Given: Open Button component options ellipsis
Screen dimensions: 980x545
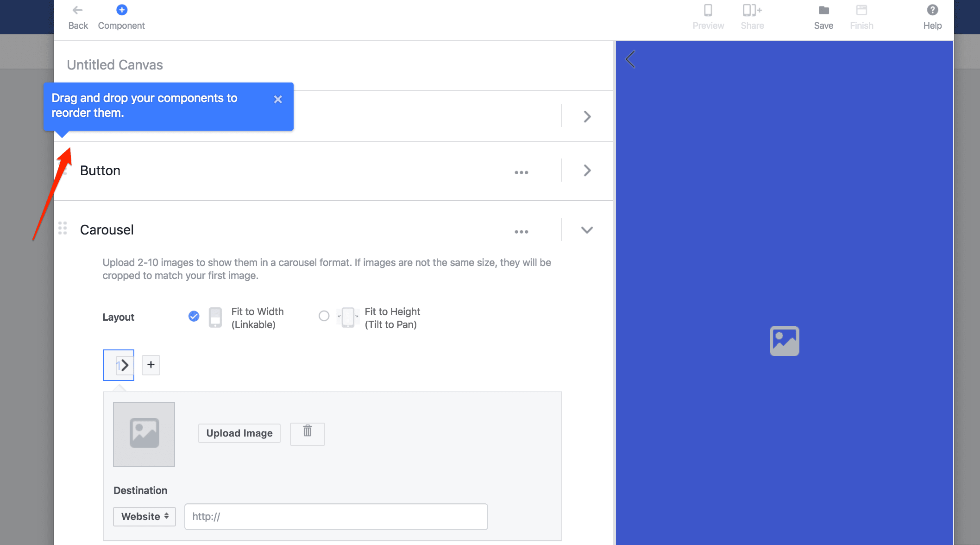Looking at the screenshot, I should 521,172.
